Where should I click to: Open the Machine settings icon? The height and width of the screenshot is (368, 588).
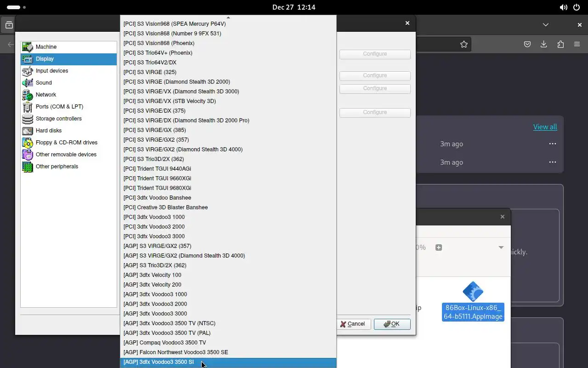coord(28,47)
